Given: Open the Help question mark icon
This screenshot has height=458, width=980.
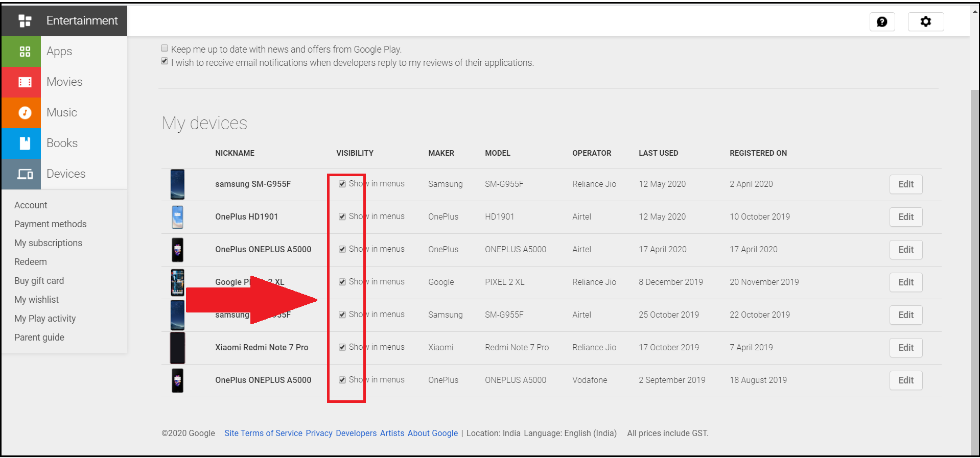Looking at the screenshot, I should (x=882, y=22).
